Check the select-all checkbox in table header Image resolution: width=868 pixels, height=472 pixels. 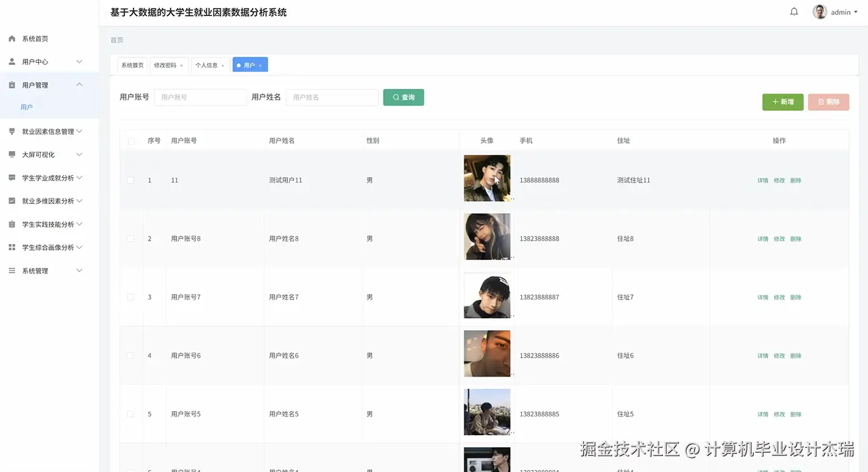(131, 140)
